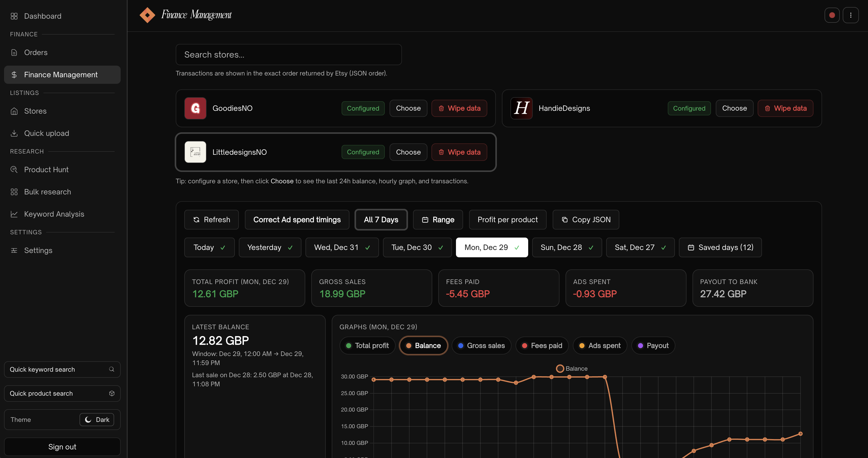The width and height of the screenshot is (868, 458).
Task: Enable the Gross sales graph line
Action: tap(481, 345)
